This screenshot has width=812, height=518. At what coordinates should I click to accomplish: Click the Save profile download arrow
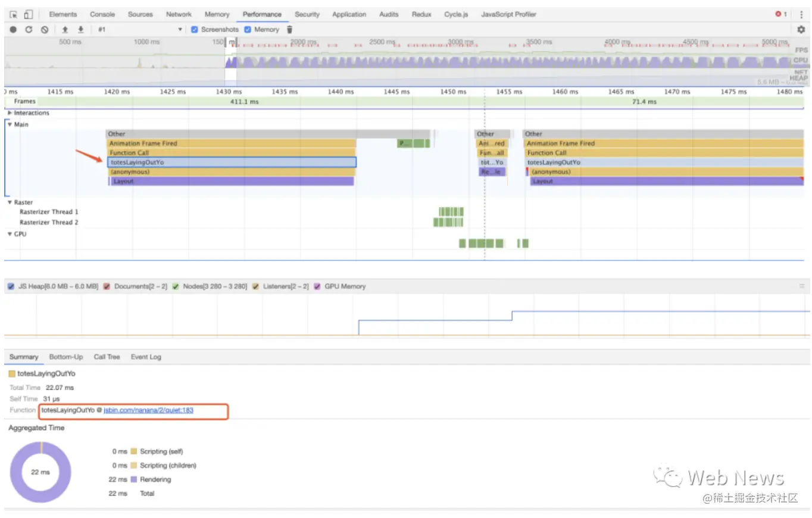[80, 29]
